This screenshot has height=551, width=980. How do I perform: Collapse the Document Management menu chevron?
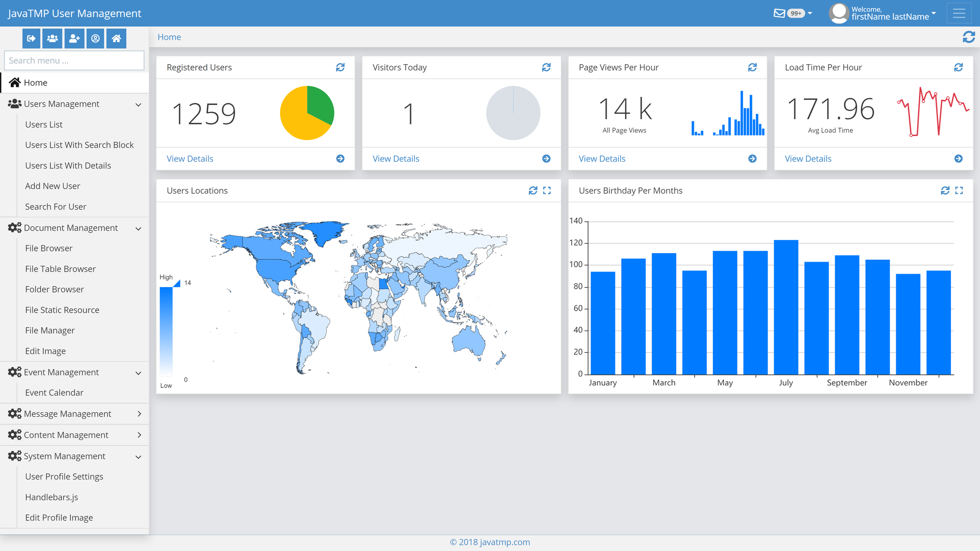tap(138, 228)
